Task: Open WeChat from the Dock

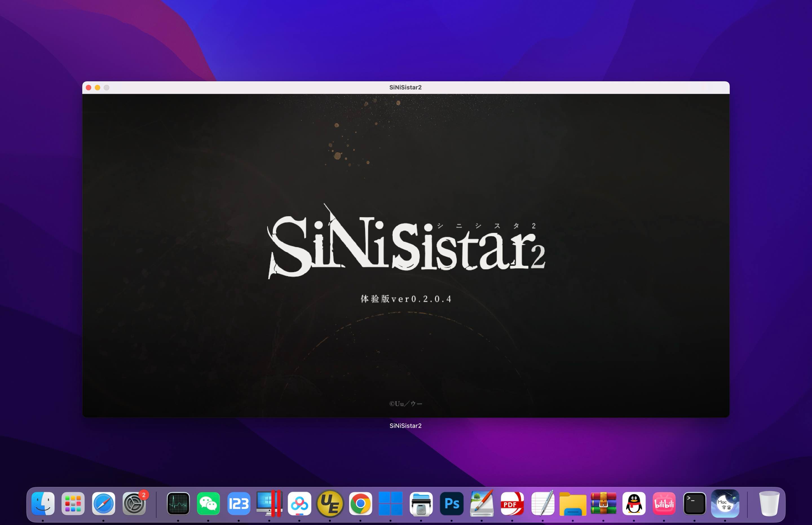Action: (x=208, y=504)
